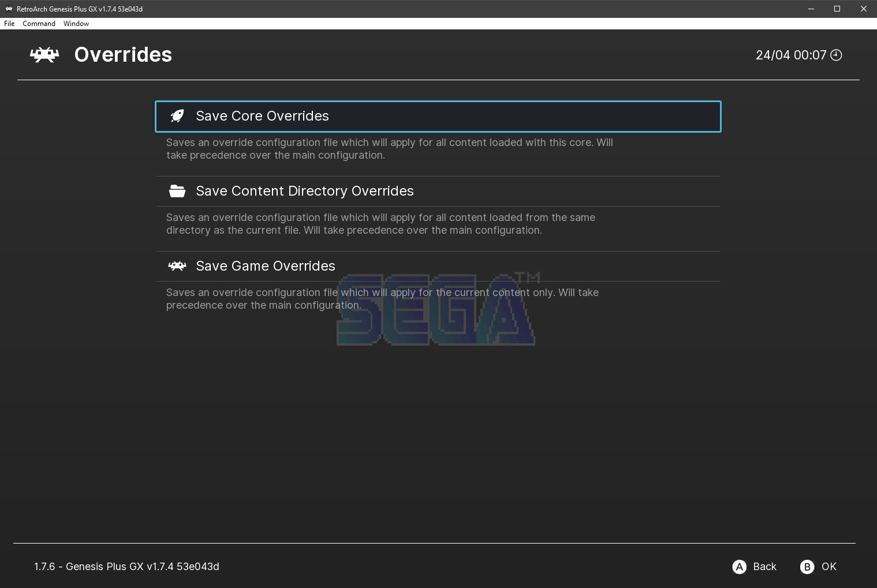Open the Command menu

pos(39,24)
